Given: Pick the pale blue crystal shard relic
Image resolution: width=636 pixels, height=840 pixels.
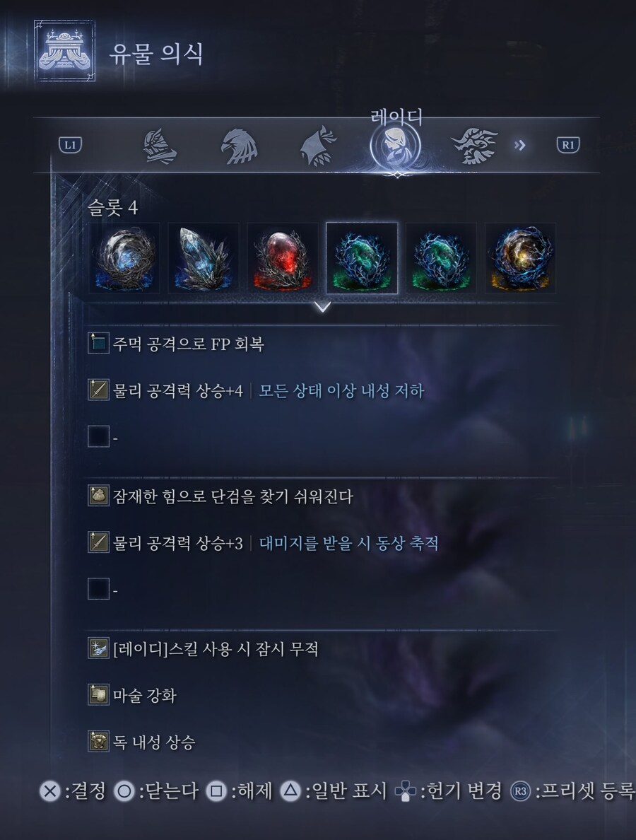Looking at the screenshot, I should click(203, 258).
